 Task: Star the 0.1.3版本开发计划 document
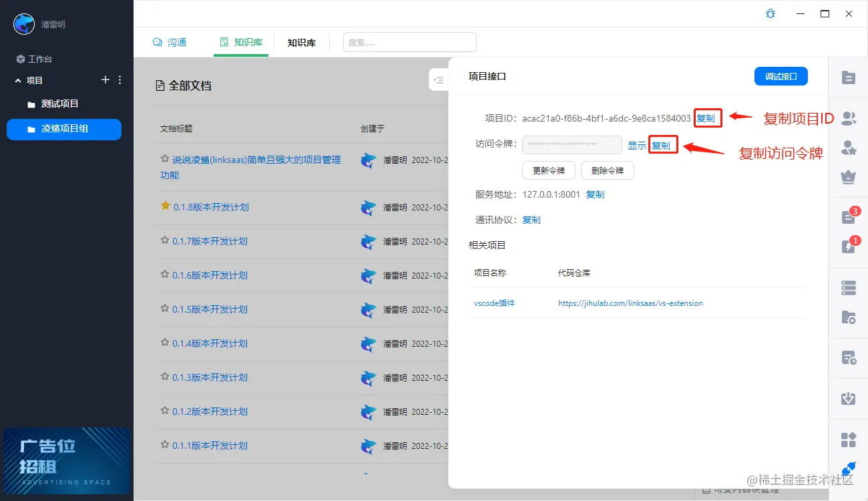pyautogui.click(x=165, y=376)
